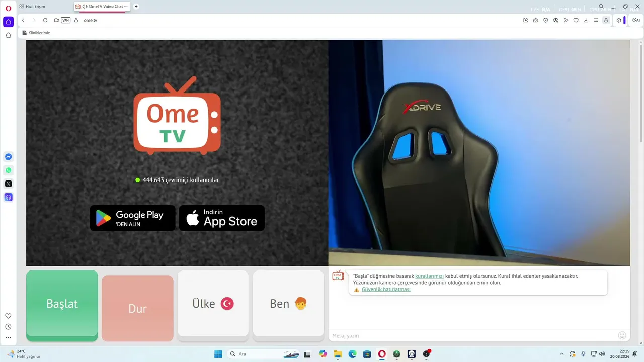Open the page translate icon

(x=556, y=20)
